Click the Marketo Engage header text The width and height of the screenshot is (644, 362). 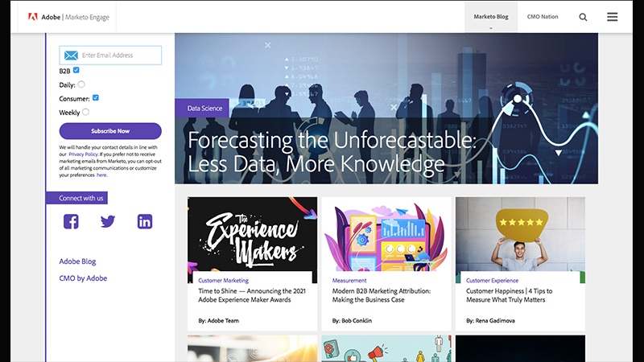(87, 17)
